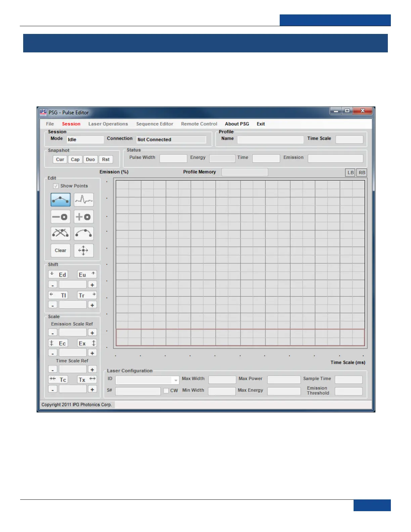
Task: Open the Sequence Editor menu
Action: click(x=154, y=124)
